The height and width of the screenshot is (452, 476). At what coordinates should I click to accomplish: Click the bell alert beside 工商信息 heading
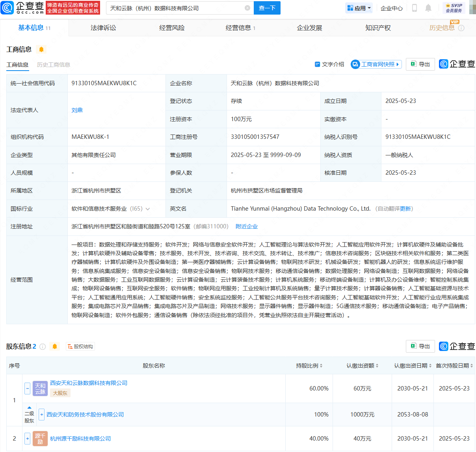(x=41, y=49)
